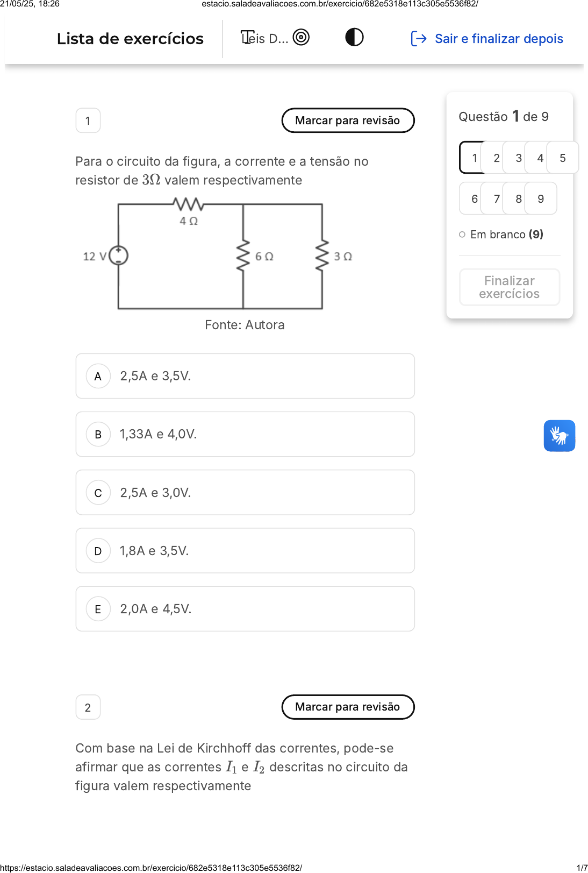Click Sair e finalizar depois link
Screen dimensions: 588x873
(x=499, y=39)
